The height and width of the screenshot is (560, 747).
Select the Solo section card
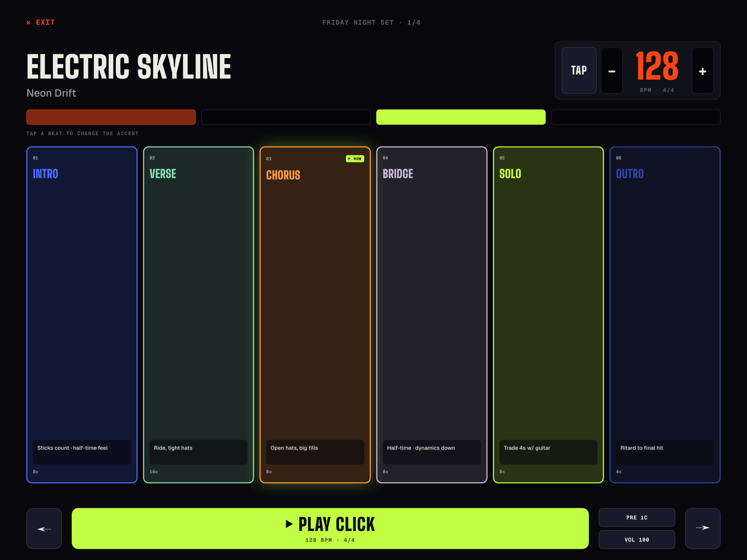549,315
